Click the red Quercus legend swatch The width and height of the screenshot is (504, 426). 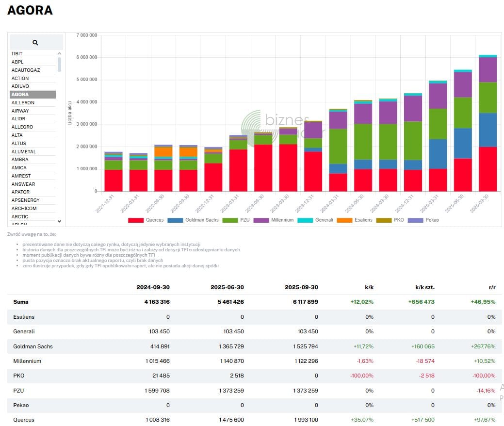pos(136,220)
